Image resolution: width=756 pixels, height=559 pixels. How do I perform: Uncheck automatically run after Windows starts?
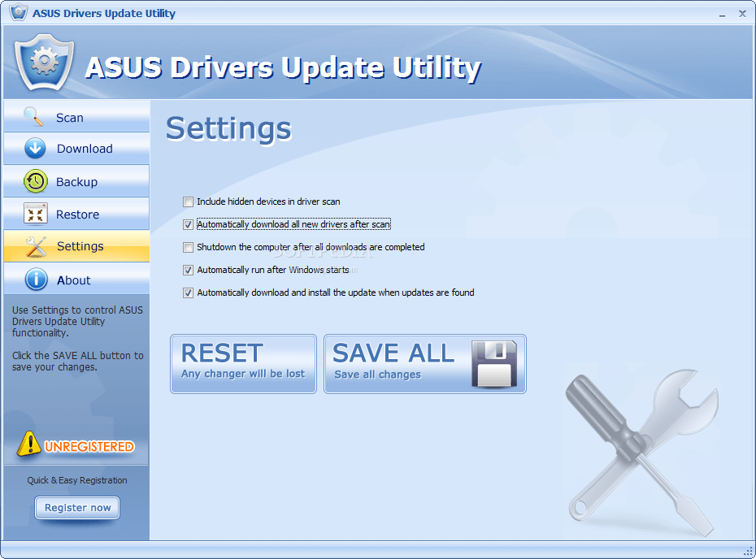188,270
